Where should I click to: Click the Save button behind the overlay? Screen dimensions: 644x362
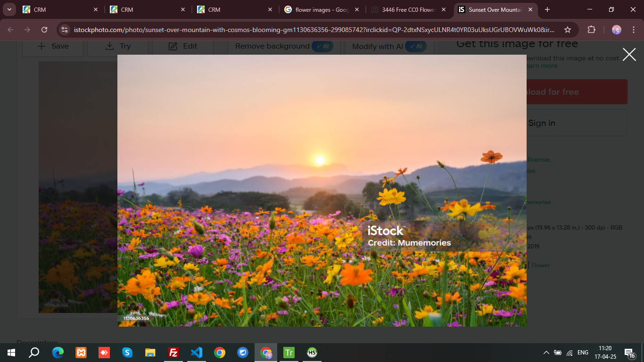tap(53, 46)
